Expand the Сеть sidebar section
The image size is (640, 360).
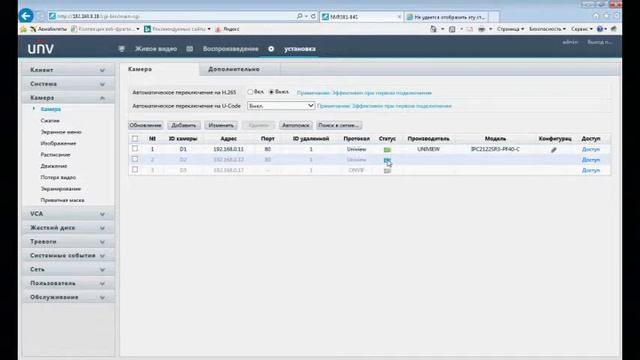click(x=68, y=269)
